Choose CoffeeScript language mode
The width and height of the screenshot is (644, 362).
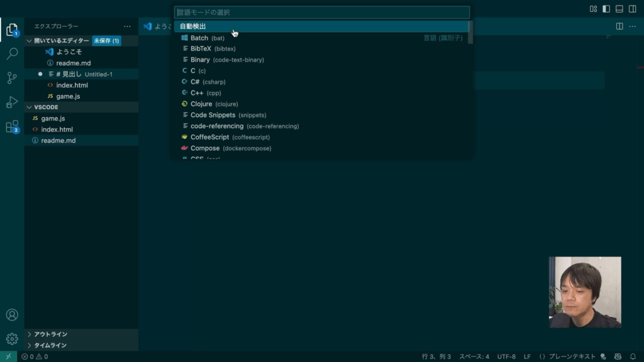(211, 137)
